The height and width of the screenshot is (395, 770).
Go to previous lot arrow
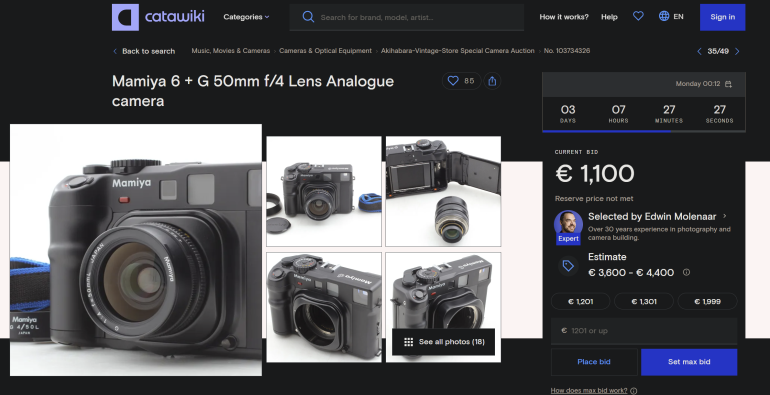tap(699, 51)
